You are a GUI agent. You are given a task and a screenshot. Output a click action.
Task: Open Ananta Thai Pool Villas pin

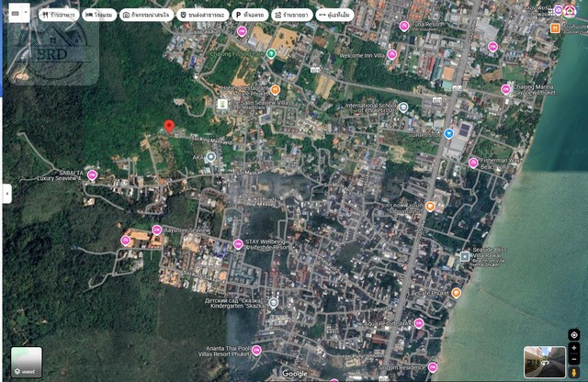256,351
